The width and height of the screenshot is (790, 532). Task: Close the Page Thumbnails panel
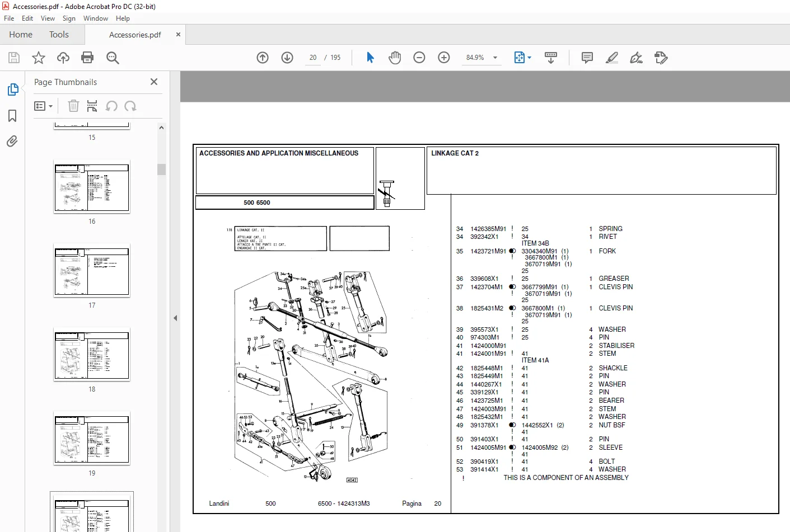point(154,82)
